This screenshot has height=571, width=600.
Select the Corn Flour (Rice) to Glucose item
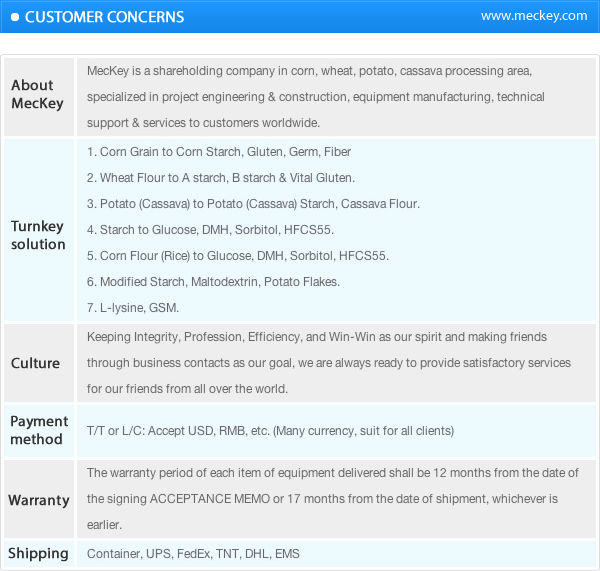click(238, 256)
